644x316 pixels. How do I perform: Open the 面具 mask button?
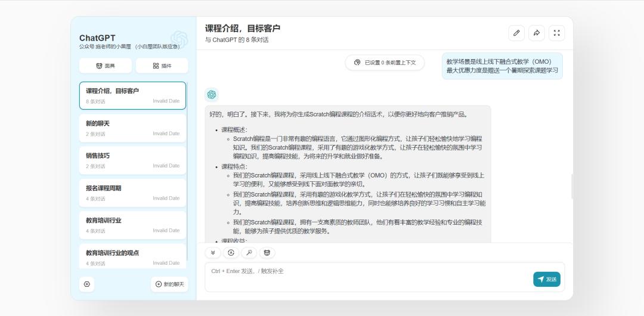106,66
